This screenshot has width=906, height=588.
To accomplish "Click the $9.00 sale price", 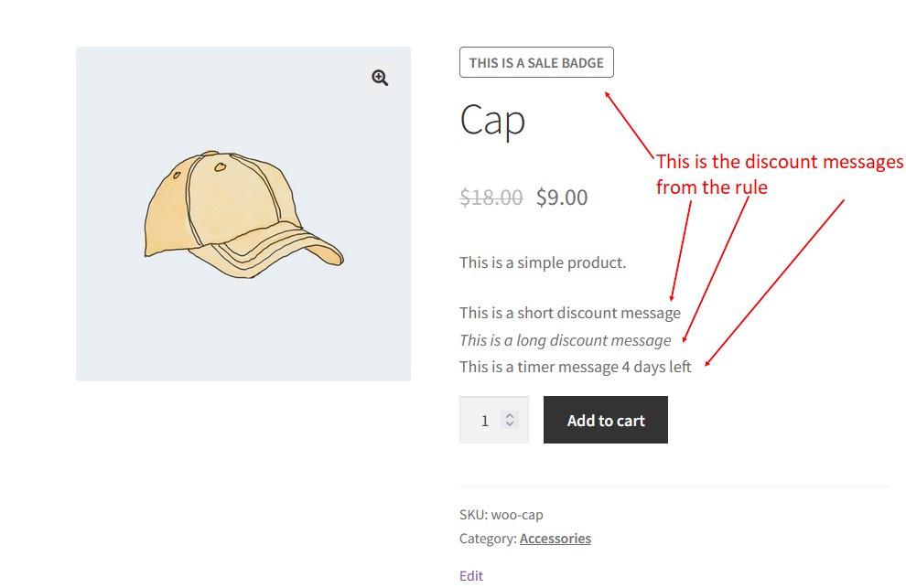I will pos(562,198).
